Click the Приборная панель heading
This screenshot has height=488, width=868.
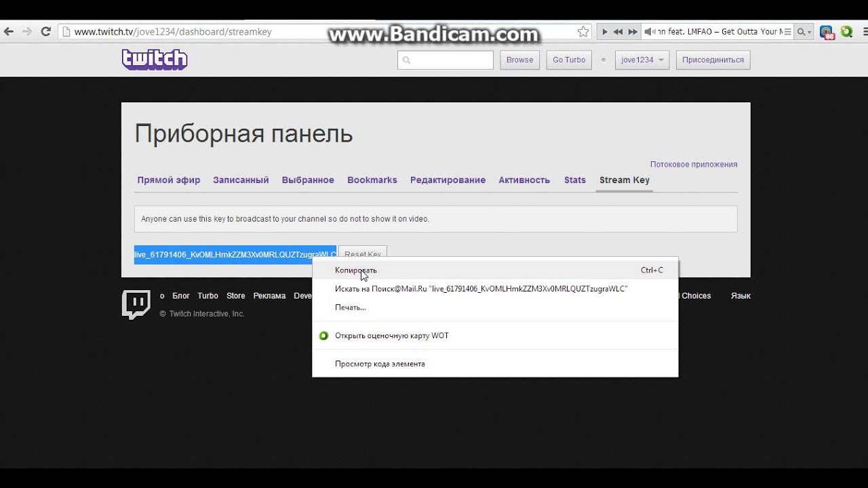243,134
